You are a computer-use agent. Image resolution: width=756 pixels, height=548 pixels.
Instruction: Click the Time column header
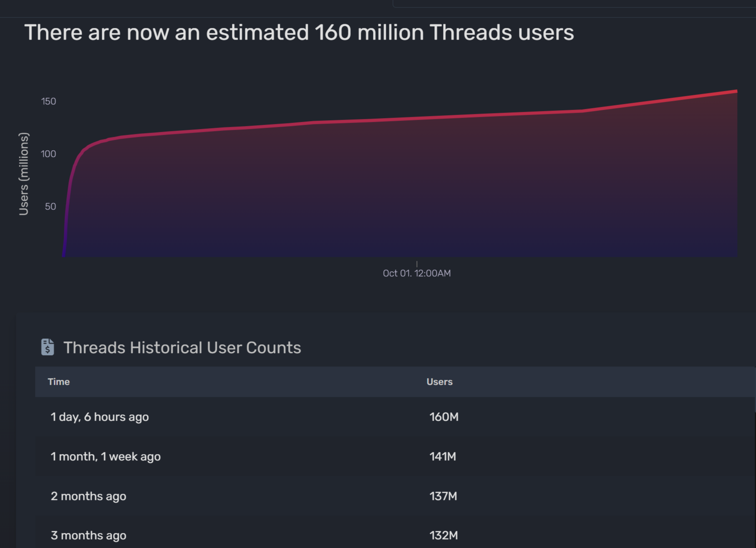point(58,382)
